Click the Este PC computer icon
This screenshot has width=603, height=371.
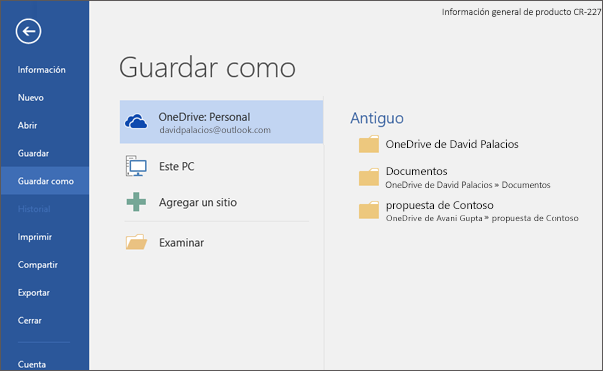click(x=136, y=166)
